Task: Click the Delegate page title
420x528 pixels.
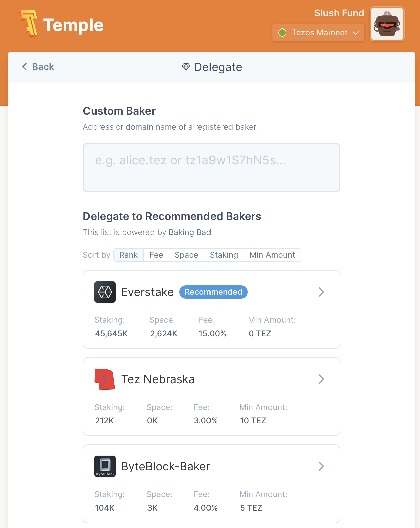Action: coord(218,67)
